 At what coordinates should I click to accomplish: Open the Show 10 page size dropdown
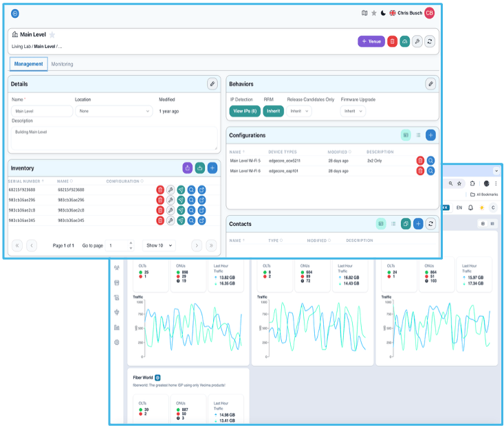coord(159,245)
